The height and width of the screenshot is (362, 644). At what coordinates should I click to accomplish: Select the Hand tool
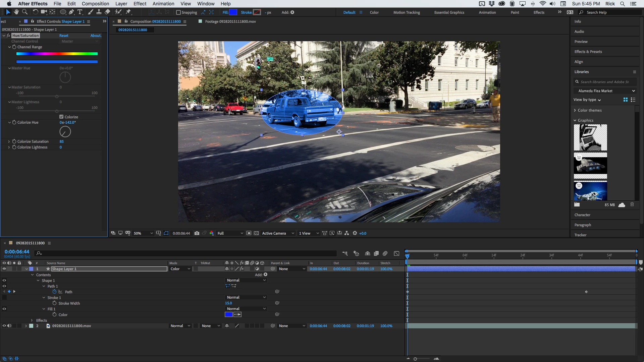click(x=16, y=12)
